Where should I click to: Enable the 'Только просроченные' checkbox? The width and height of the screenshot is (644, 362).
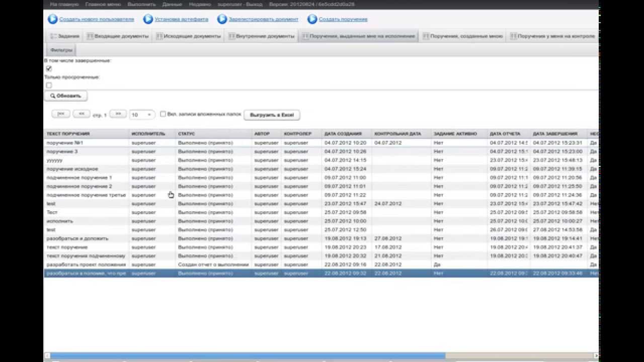(49, 85)
